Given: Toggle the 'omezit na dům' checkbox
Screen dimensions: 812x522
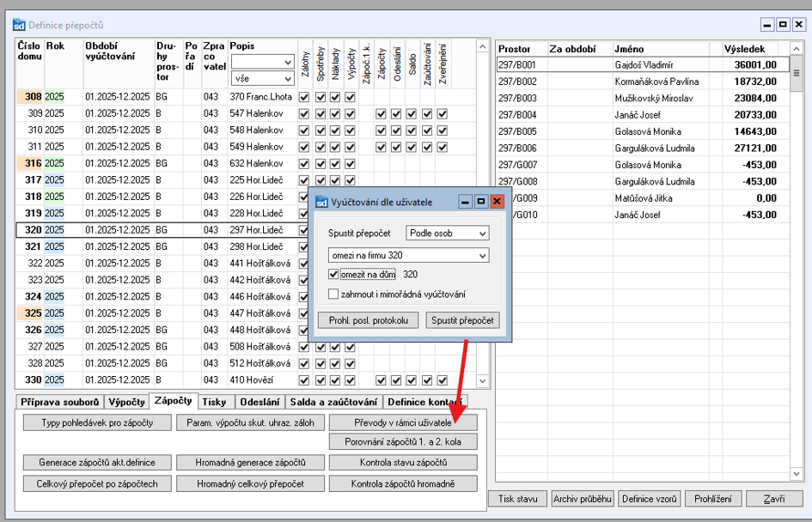Looking at the screenshot, I should click(333, 274).
